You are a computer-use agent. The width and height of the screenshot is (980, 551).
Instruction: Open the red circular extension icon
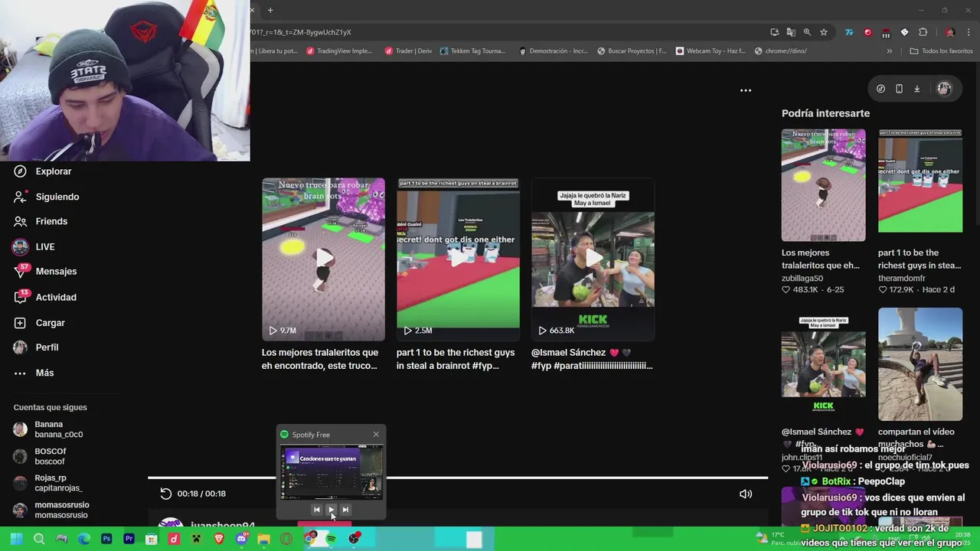[x=867, y=32]
